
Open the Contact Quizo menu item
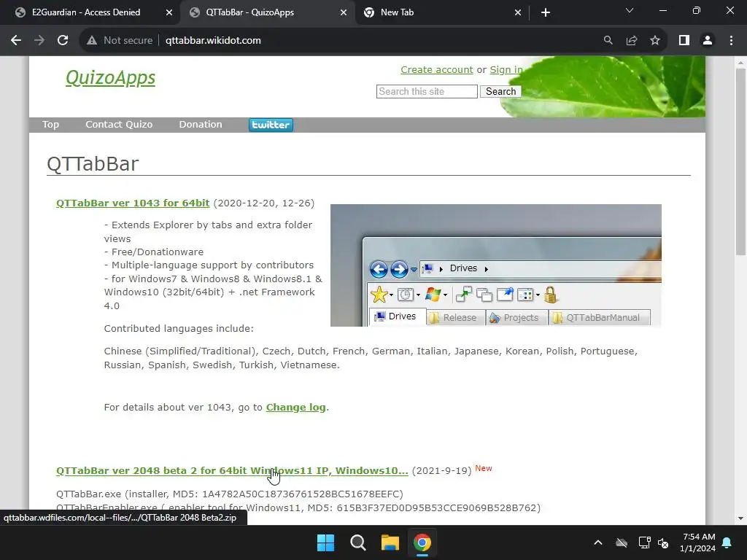tap(119, 124)
